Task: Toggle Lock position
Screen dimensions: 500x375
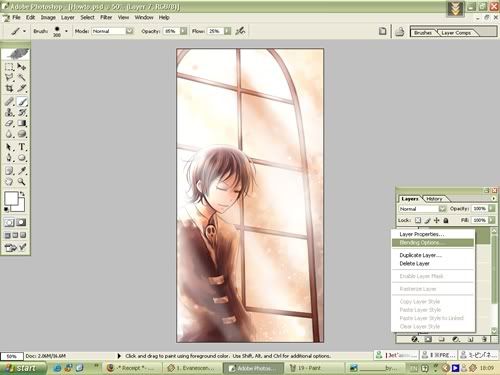Action: coord(437,220)
